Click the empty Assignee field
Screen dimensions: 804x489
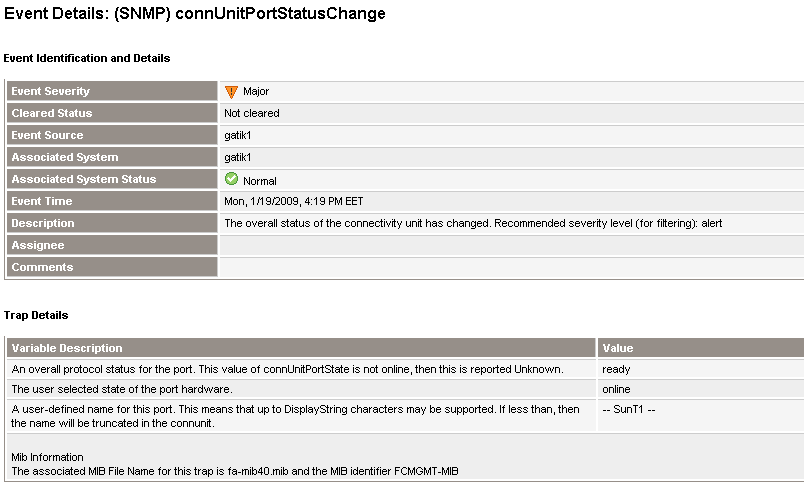pyautogui.click(x=512, y=245)
